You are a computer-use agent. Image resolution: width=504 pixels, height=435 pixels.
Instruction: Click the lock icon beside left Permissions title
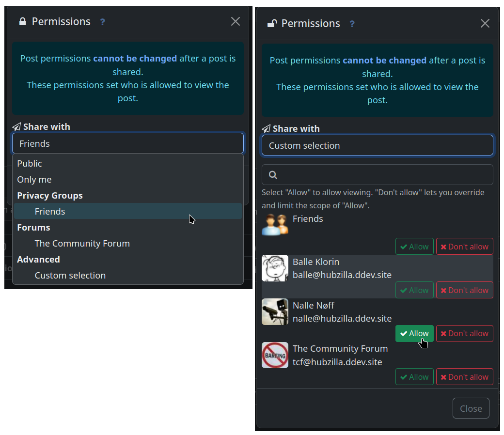[x=22, y=21]
